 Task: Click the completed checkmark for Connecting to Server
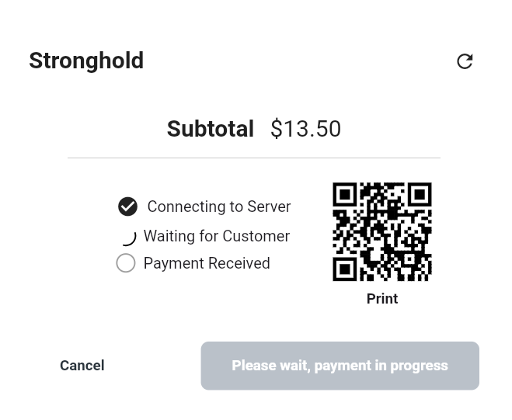point(127,207)
